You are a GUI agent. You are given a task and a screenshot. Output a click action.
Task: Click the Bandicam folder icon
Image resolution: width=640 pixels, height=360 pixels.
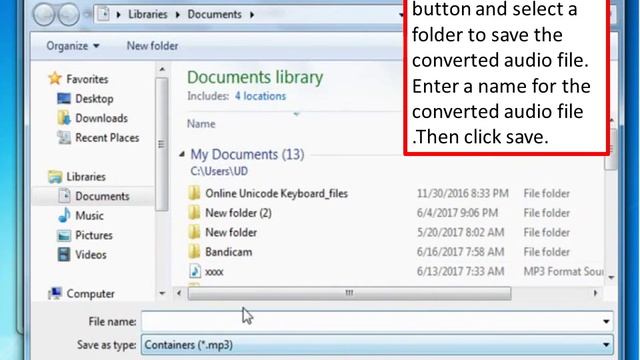pos(194,251)
